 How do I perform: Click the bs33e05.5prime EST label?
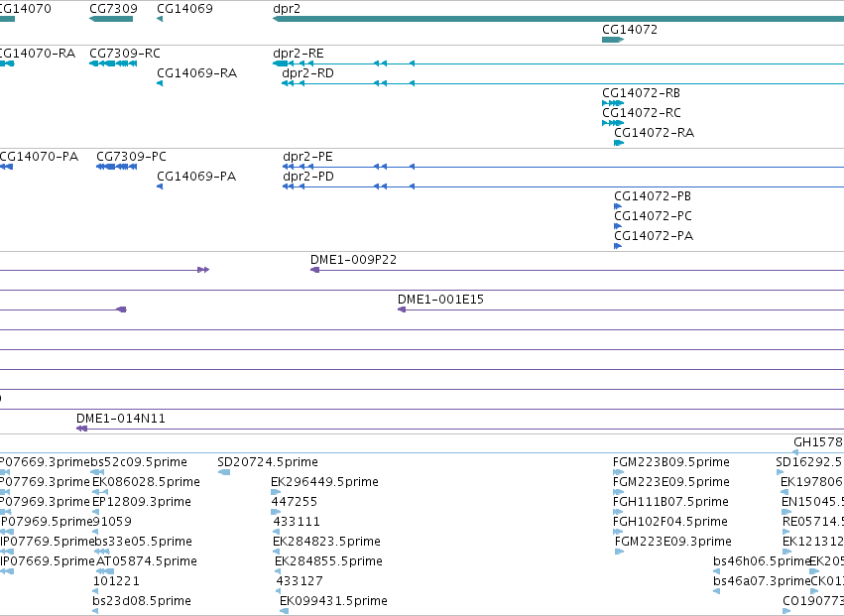143,542
